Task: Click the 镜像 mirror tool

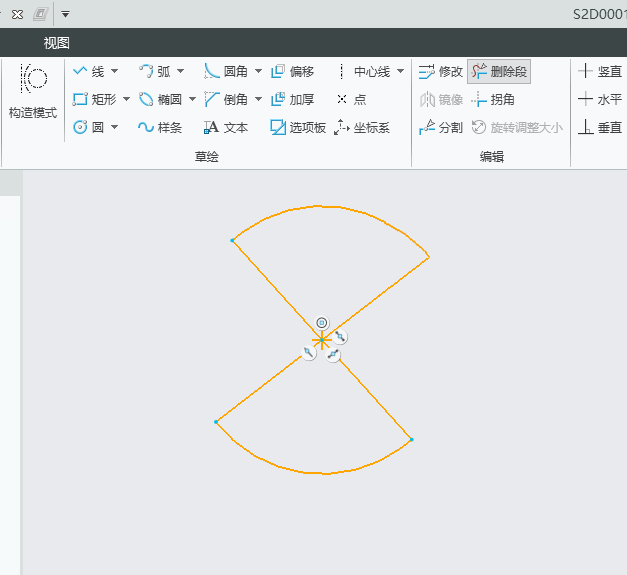Action: pos(441,99)
